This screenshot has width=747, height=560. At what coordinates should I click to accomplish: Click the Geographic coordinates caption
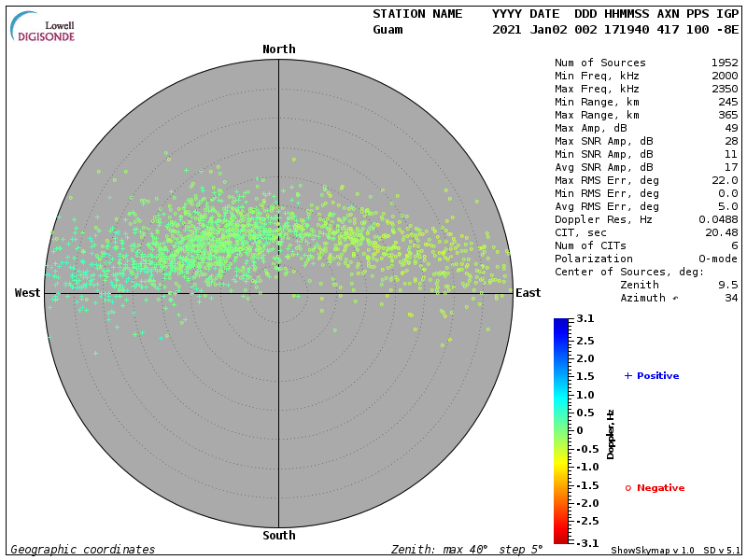tap(83, 550)
